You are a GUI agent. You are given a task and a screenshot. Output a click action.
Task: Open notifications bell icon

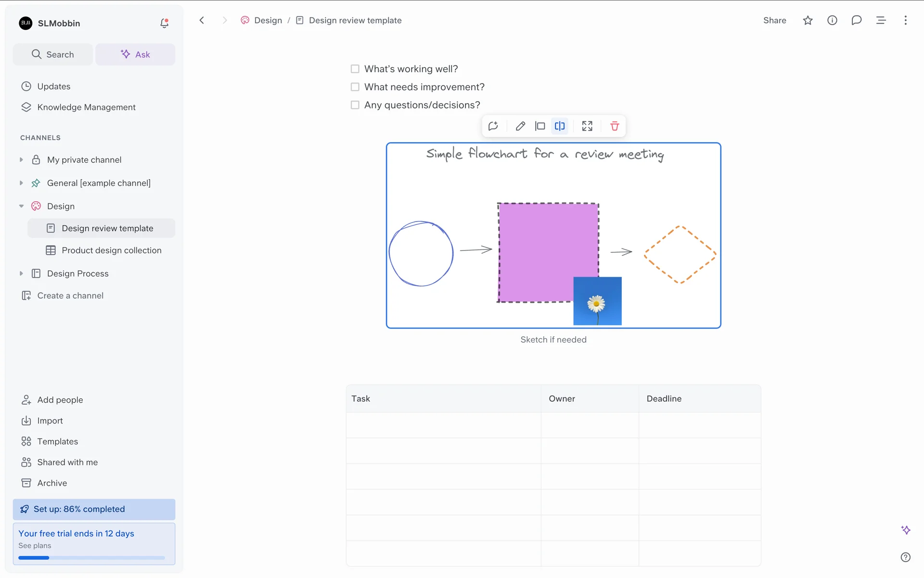[164, 23]
